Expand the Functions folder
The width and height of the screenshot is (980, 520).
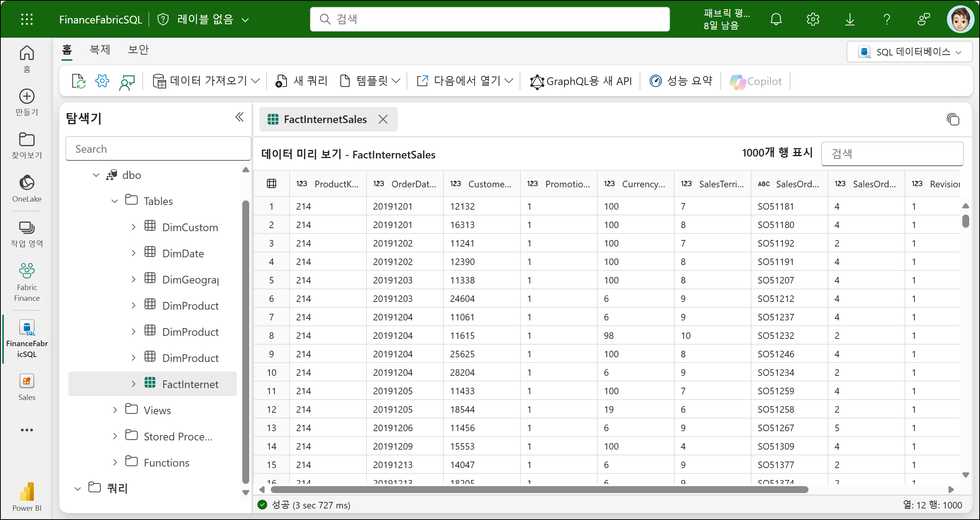pos(115,463)
